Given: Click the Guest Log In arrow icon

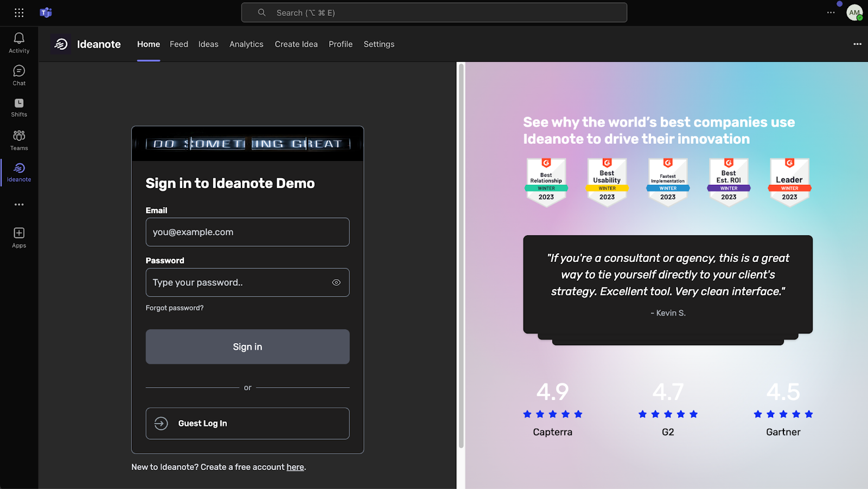Looking at the screenshot, I should pyautogui.click(x=161, y=423).
